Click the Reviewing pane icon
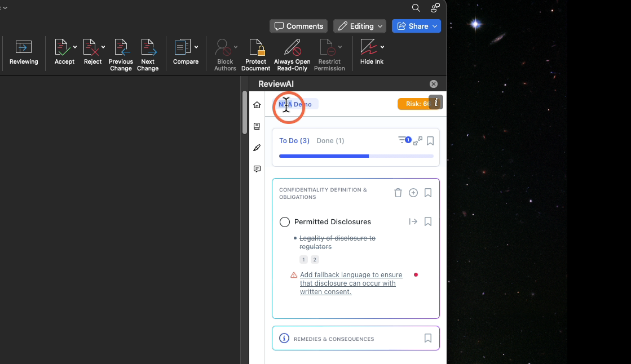Image resolution: width=631 pixels, height=364 pixels. [23, 52]
